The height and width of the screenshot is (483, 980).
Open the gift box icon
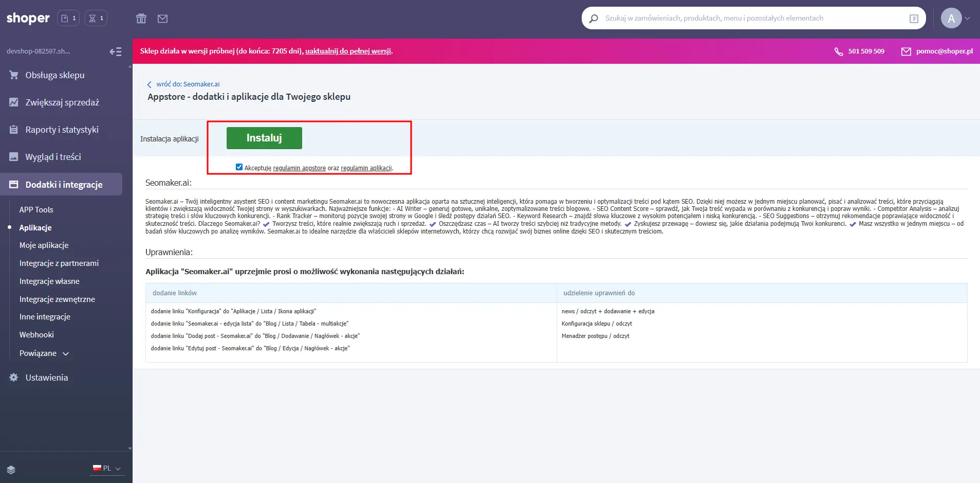141,19
